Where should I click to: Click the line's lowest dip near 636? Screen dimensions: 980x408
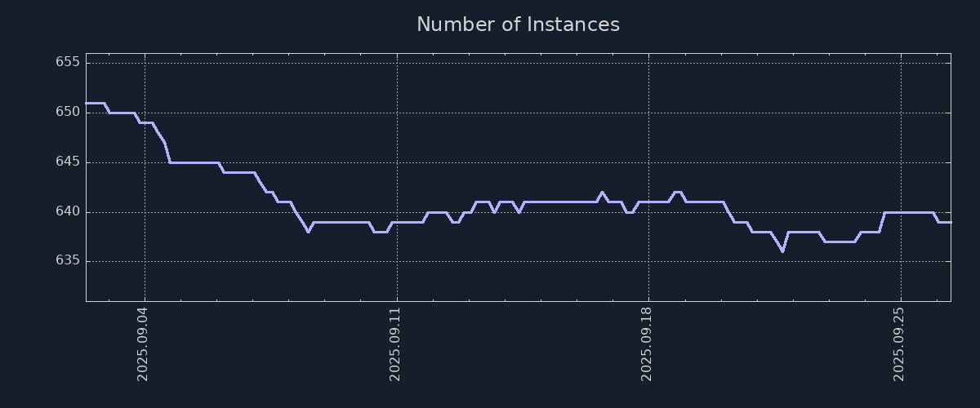pos(782,251)
